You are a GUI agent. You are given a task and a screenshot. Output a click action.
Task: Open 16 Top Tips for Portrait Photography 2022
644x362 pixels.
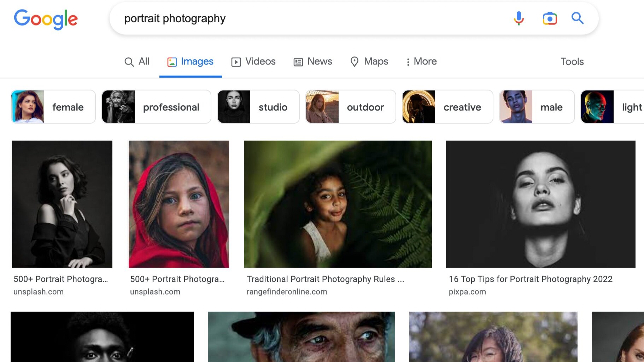(531, 279)
